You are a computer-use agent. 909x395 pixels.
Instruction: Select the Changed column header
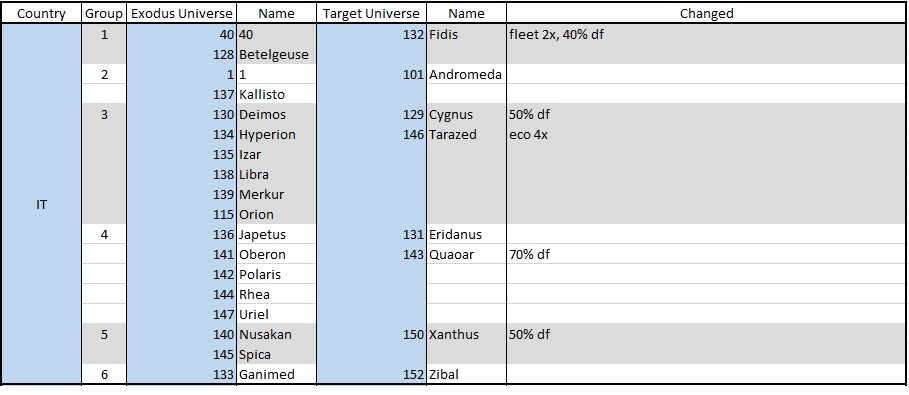(706, 13)
